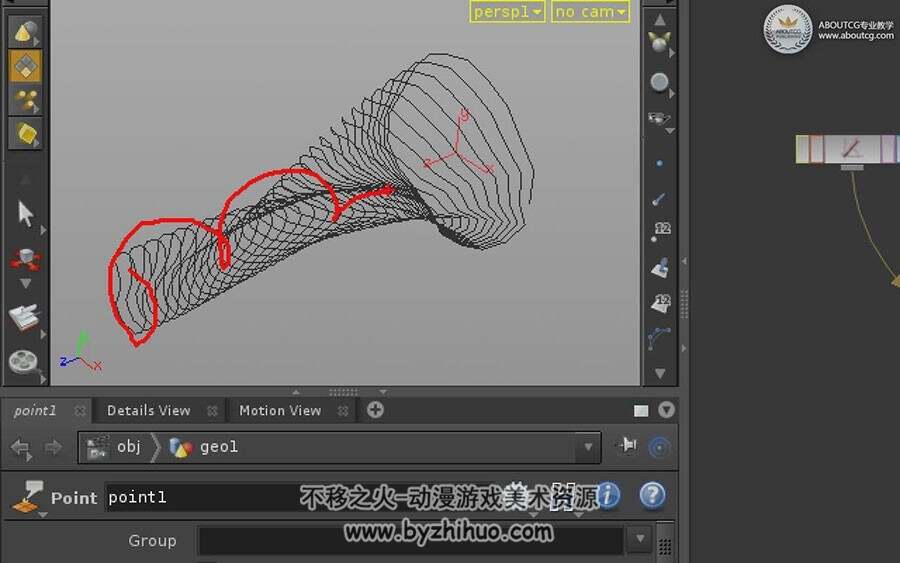This screenshot has width=900, height=563.
Task: Switch to the Motion View tab
Action: (280, 410)
